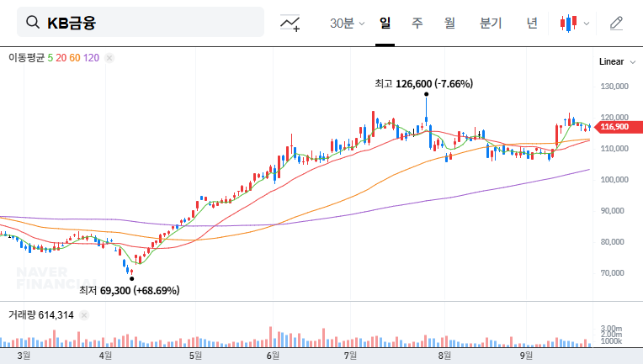
Task: Switch to the 년 yearly tab
Action: (x=532, y=23)
